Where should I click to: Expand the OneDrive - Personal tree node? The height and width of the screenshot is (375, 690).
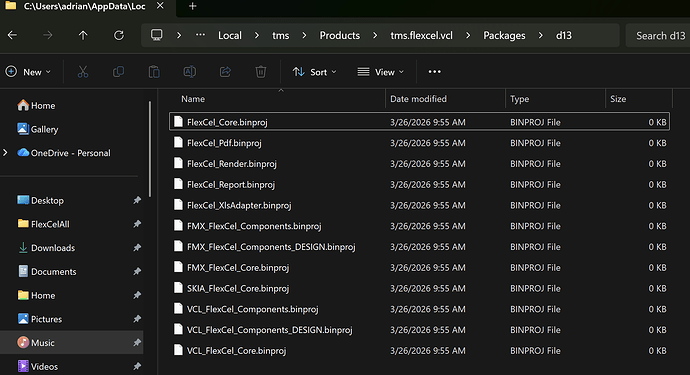pyautogui.click(x=5, y=153)
